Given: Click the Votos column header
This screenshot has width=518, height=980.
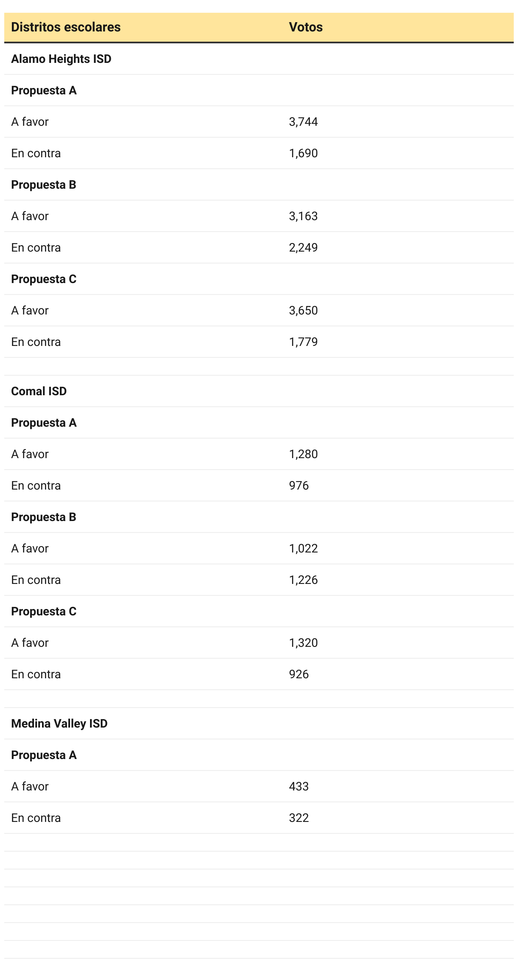Looking at the screenshot, I should [306, 27].
